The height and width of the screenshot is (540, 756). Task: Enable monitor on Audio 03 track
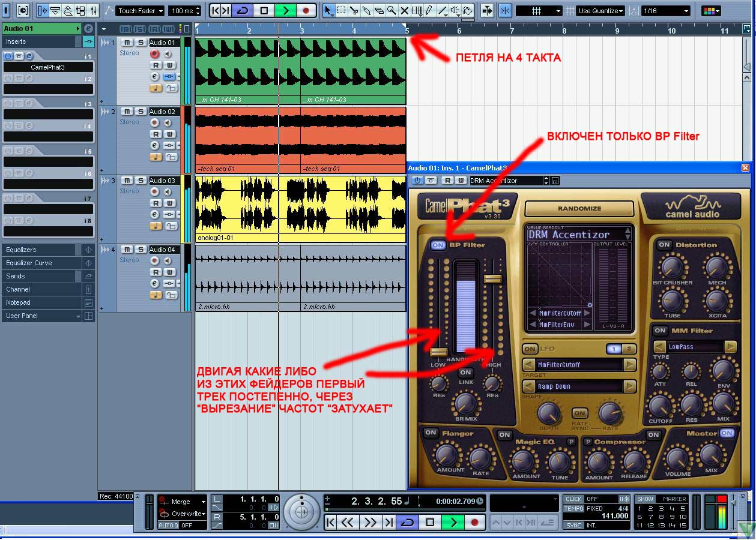pos(168,192)
